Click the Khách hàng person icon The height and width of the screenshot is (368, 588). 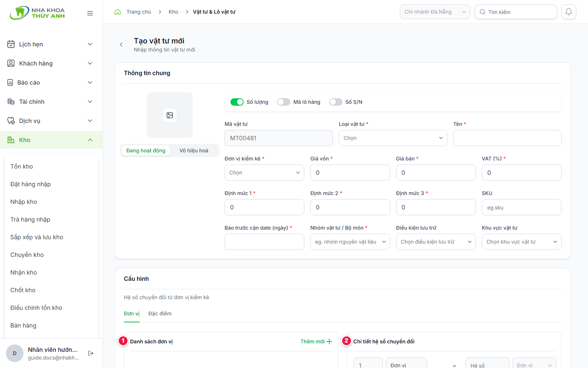(x=11, y=63)
